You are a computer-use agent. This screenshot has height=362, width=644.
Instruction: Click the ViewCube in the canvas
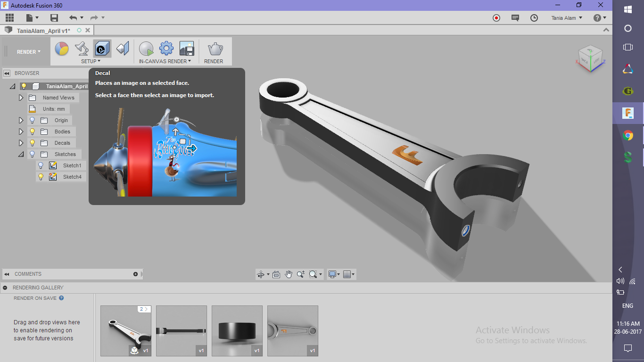pyautogui.click(x=590, y=58)
